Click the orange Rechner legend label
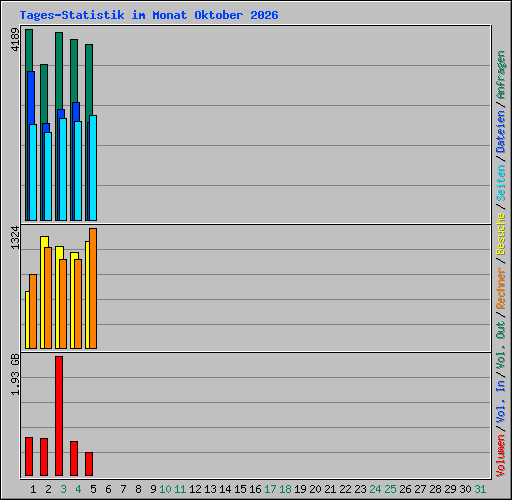This screenshot has width=512, height=500. tap(501, 288)
